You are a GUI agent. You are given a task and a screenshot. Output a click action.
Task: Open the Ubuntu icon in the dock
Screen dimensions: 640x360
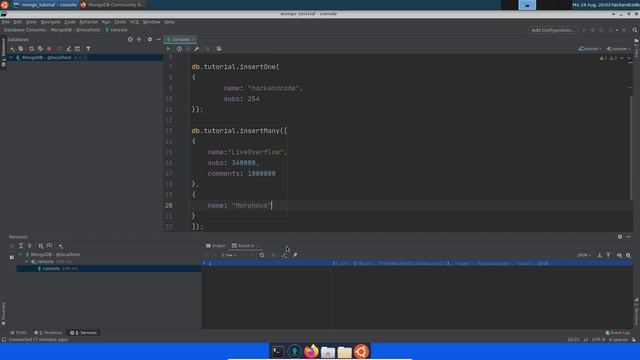click(x=361, y=351)
